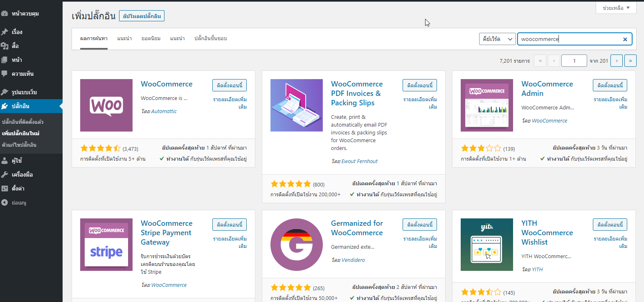Open PDF Invoices & Packing Slips thumbnail
This screenshot has width=644, height=302.
[297, 105]
